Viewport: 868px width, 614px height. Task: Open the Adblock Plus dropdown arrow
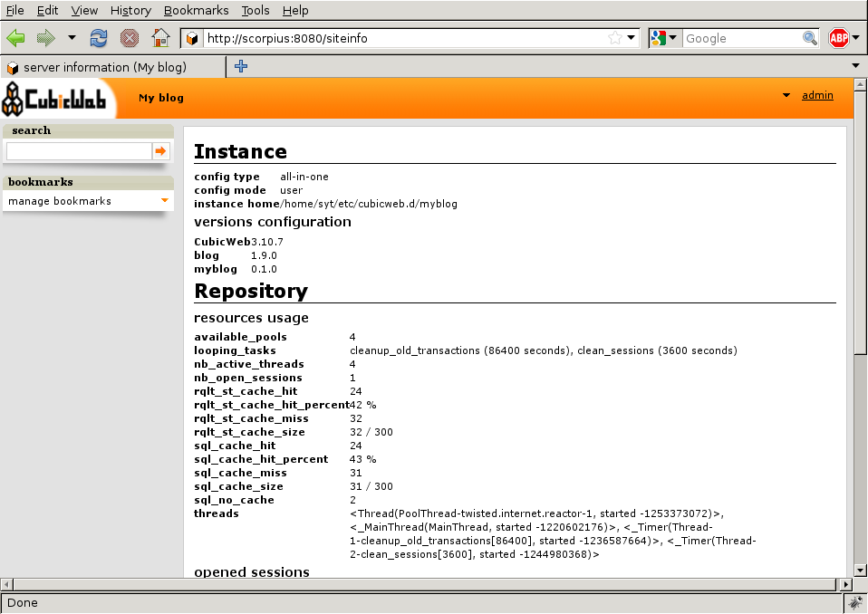point(856,38)
